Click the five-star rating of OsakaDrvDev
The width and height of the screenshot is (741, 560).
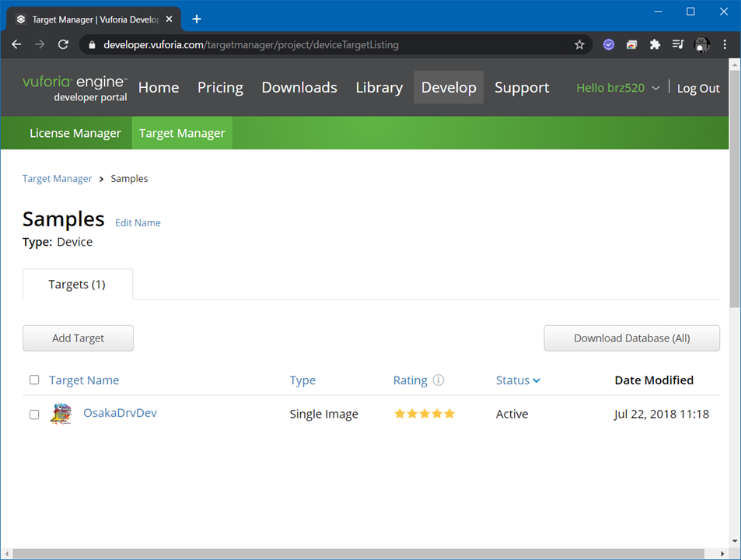pyautogui.click(x=425, y=414)
